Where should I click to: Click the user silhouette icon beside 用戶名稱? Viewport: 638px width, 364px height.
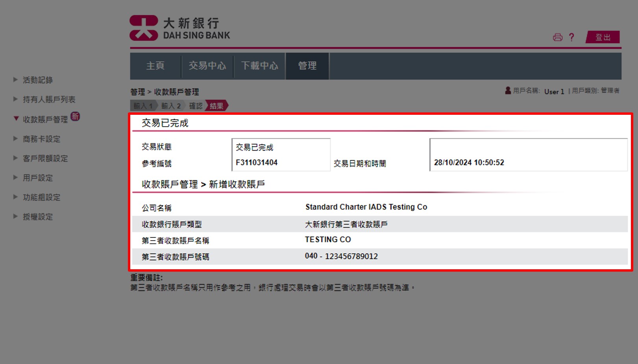point(507,90)
